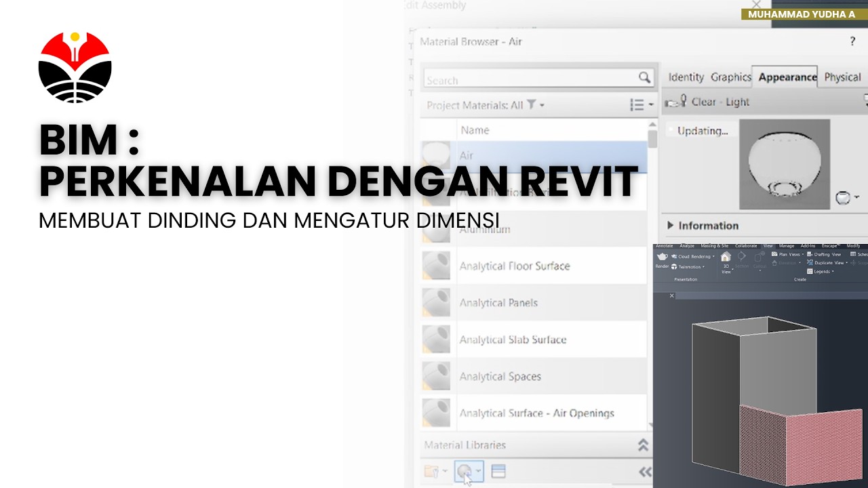Open the Project Materials filter dropdown arrow

542,105
